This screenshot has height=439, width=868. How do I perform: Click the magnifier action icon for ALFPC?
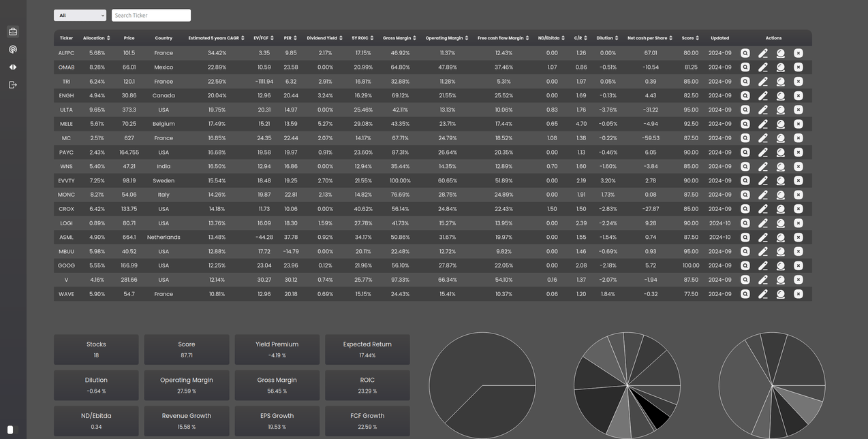point(745,53)
